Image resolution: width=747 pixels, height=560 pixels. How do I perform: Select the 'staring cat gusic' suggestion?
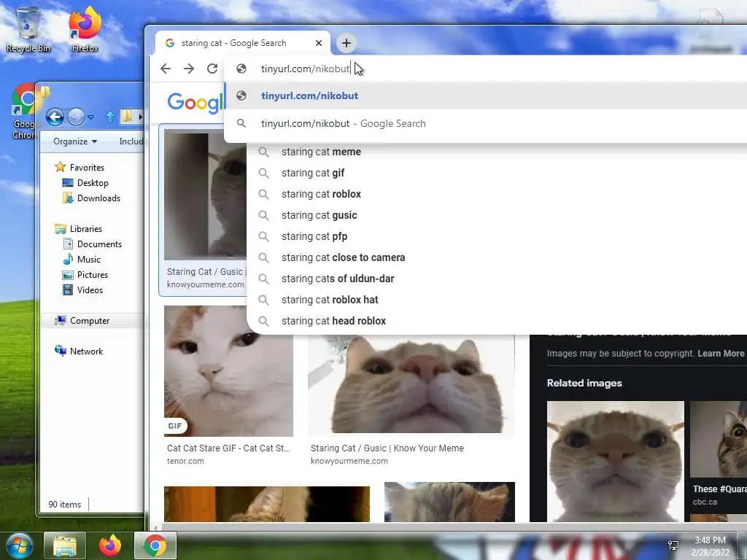[320, 215]
